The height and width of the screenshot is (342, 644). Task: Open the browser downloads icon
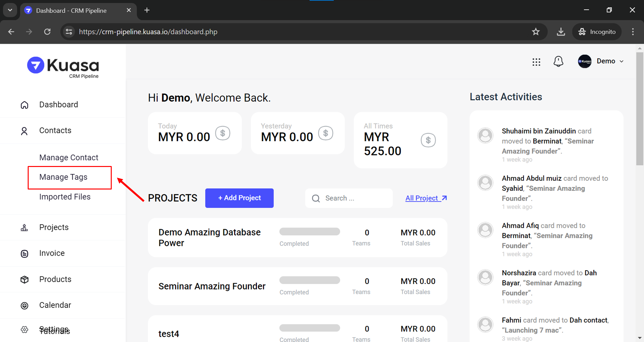(561, 32)
